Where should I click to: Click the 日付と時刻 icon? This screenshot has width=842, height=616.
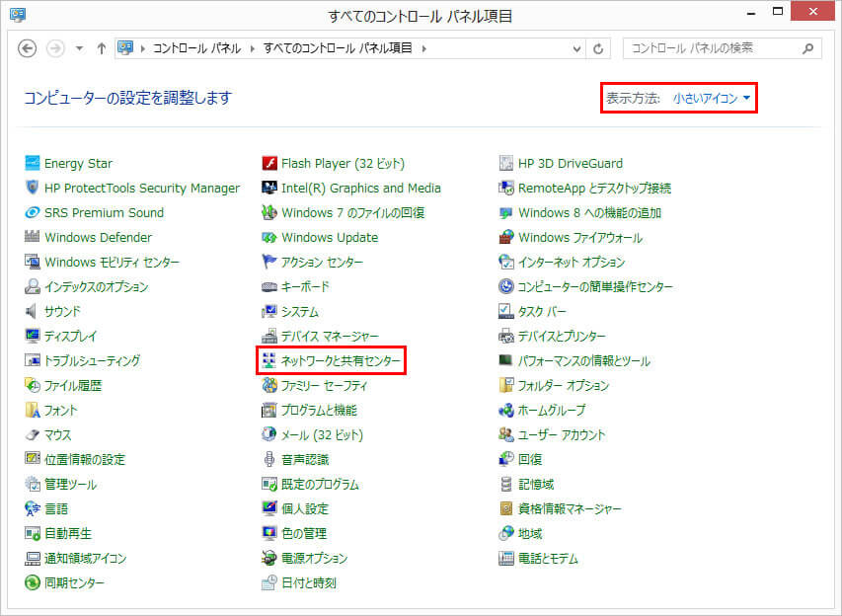coord(269,582)
